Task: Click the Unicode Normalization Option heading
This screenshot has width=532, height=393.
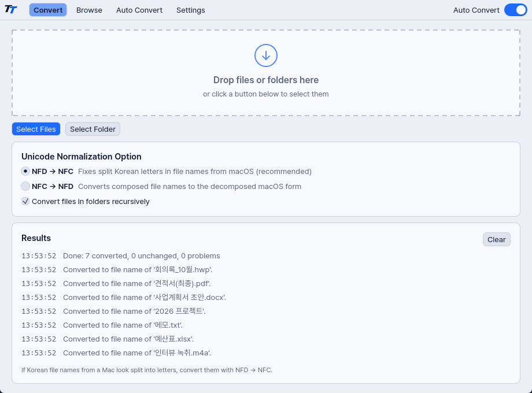Action: pos(82,157)
